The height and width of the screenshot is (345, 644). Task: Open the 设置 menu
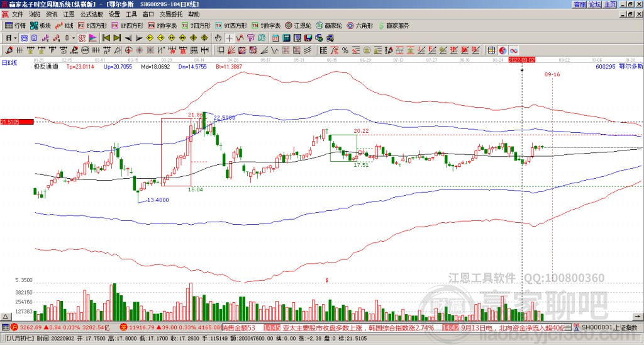(x=114, y=14)
